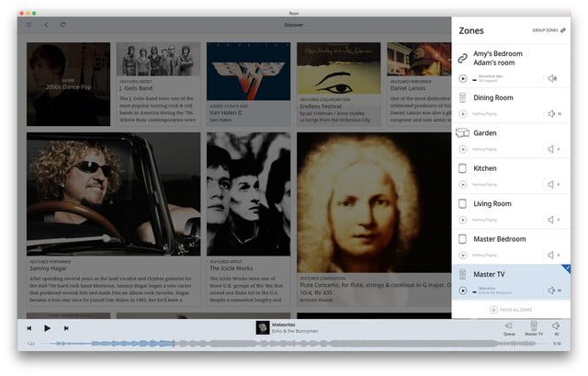Screen dimensions: 588x376
Task: Click the Kitchen zone volume icon
Action: point(551,185)
